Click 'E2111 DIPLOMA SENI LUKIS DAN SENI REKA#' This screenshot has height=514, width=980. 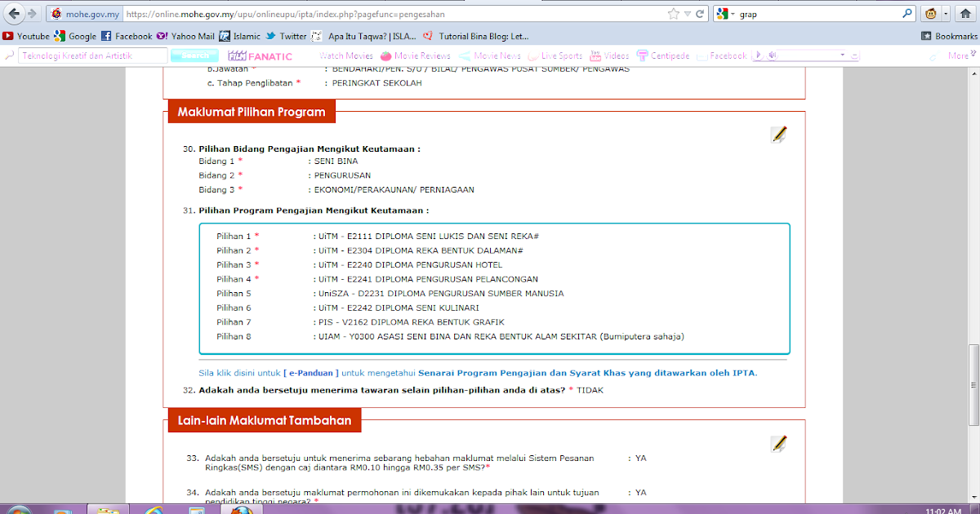[x=443, y=236]
